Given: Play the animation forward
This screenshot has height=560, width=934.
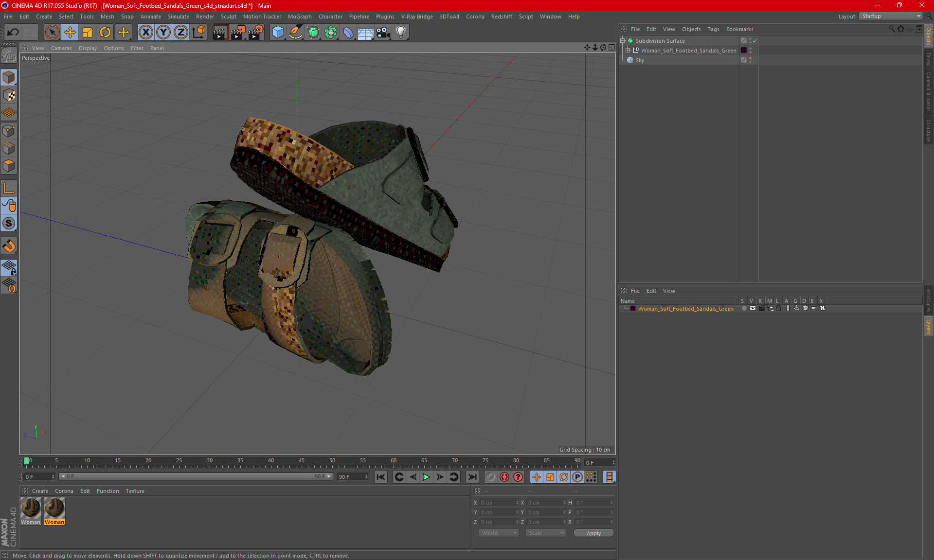Looking at the screenshot, I should click(x=426, y=477).
